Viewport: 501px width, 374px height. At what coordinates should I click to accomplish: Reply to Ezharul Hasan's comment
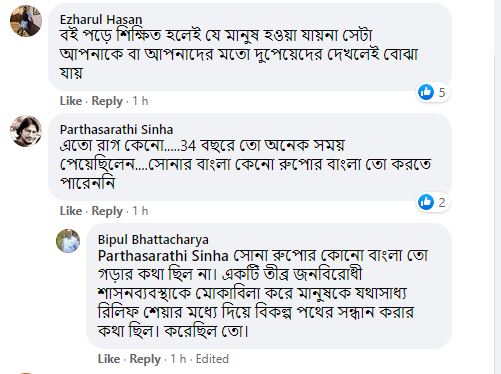(x=107, y=101)
